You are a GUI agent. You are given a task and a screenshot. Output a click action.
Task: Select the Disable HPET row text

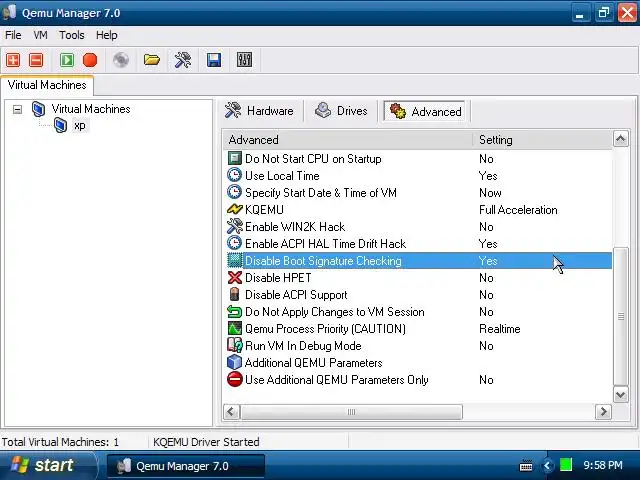point(278,278)
